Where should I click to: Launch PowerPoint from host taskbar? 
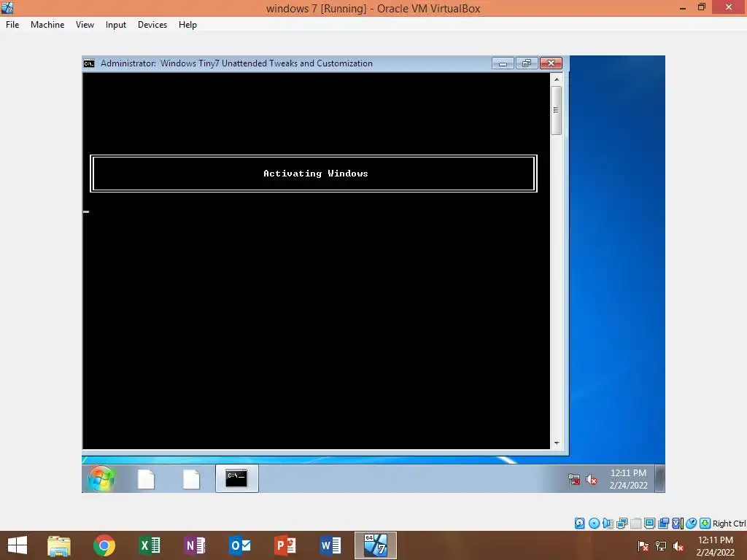coord(285,545)
